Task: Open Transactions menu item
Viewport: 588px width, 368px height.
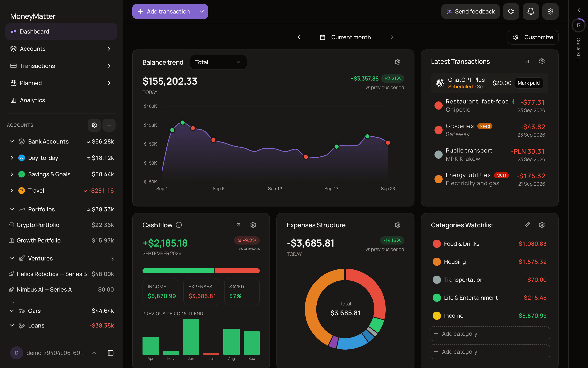Action: (x=61, y=66)
